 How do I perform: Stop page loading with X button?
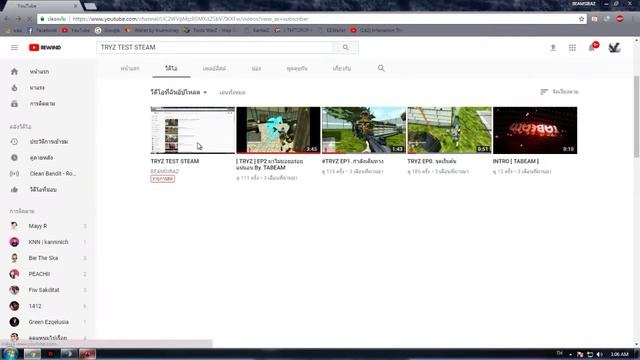point(29,19)
